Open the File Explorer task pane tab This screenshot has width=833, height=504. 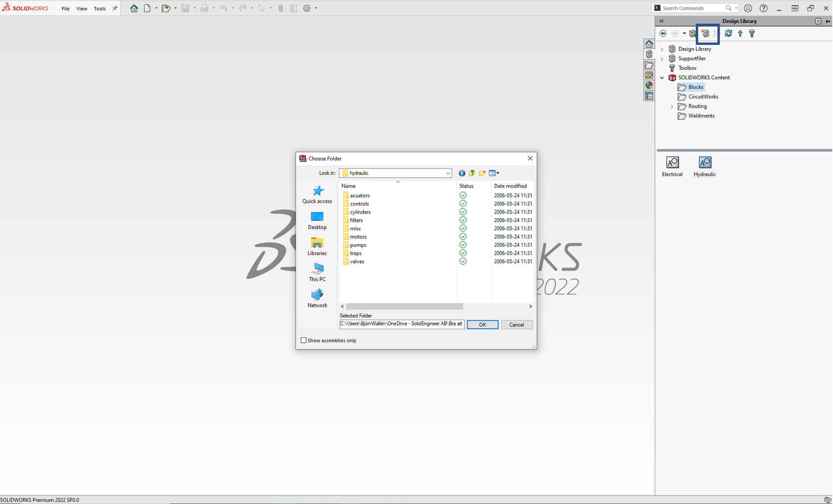click(649, 65)
